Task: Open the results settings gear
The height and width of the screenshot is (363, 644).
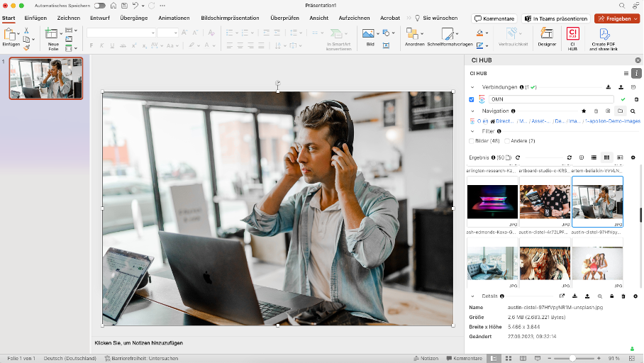Action: (x=633, y=157)
